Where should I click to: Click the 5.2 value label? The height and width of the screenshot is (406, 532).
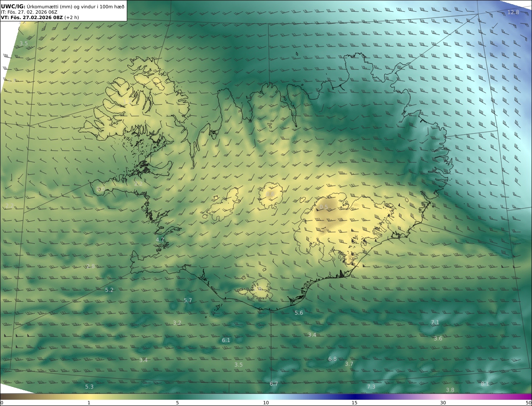tap(109, 290)
